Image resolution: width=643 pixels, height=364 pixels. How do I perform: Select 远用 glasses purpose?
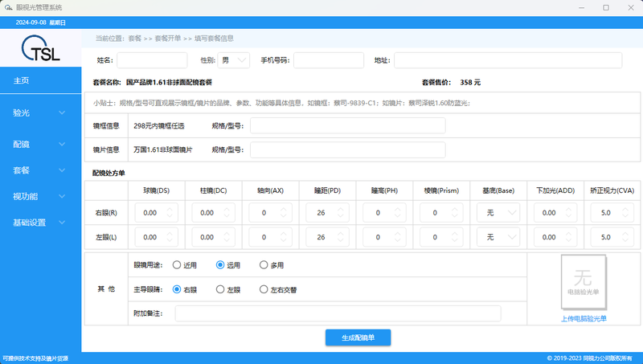(220, 265)
